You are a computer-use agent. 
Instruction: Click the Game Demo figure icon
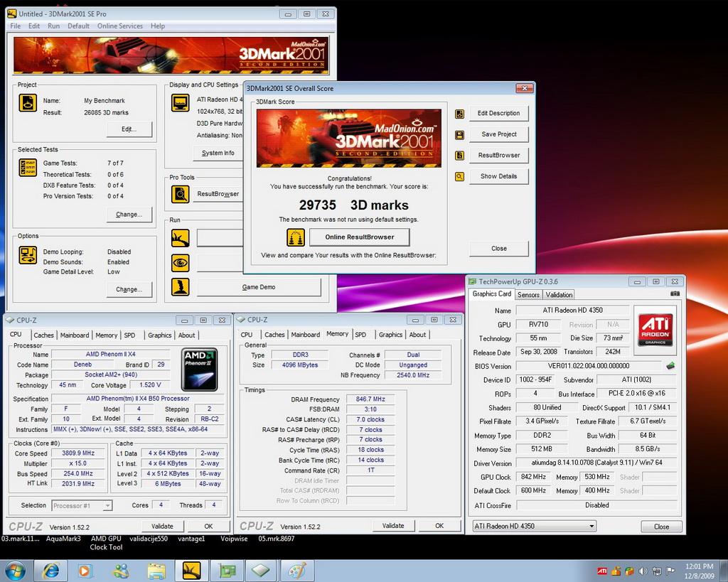tap(180, 287)
